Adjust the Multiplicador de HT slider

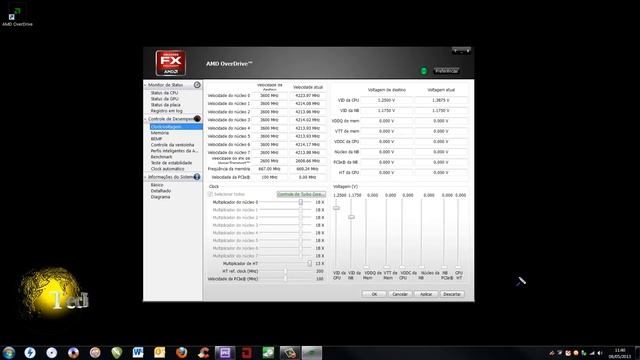coord(309,264)
